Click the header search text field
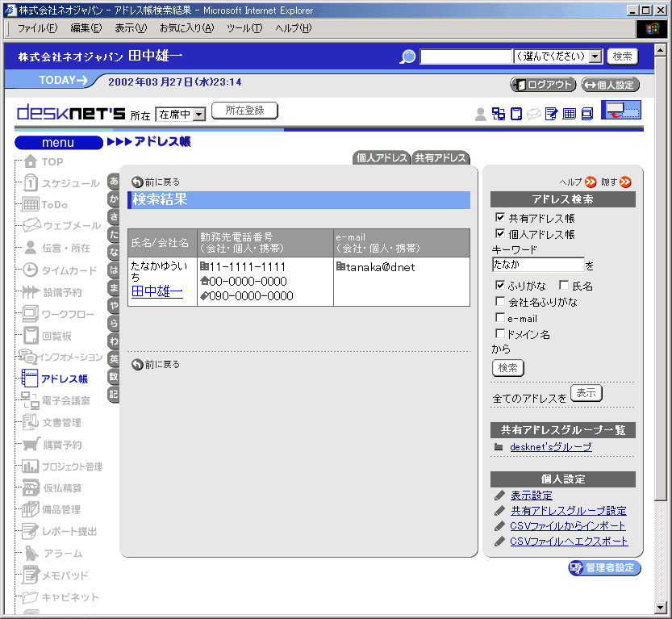 (466, 56)
